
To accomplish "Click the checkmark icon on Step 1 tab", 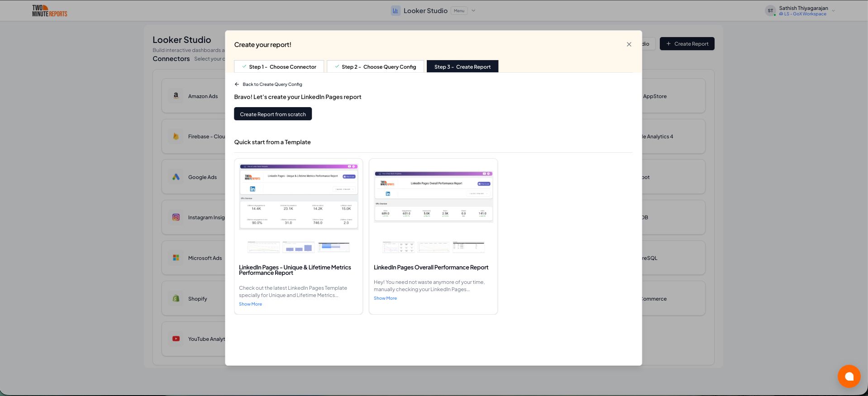I will [244, 66].
